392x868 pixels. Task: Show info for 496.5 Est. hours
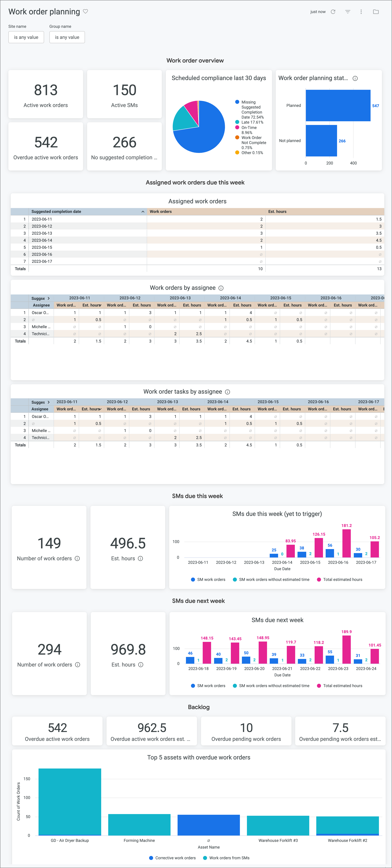[x=141, y=558]
